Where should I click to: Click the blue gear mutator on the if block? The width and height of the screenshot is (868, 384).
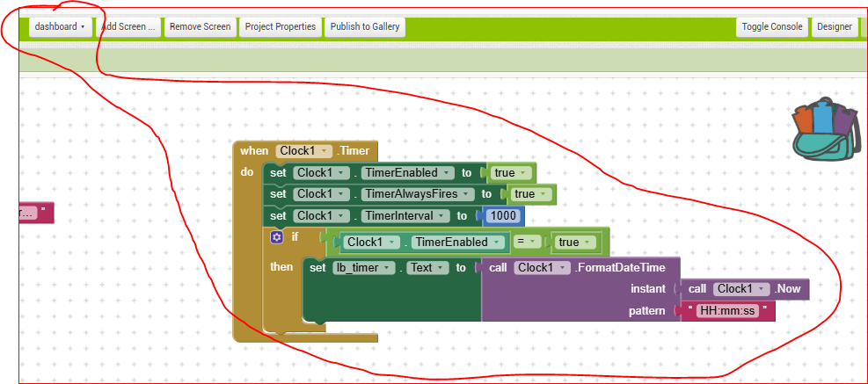(x=277, y=237)
